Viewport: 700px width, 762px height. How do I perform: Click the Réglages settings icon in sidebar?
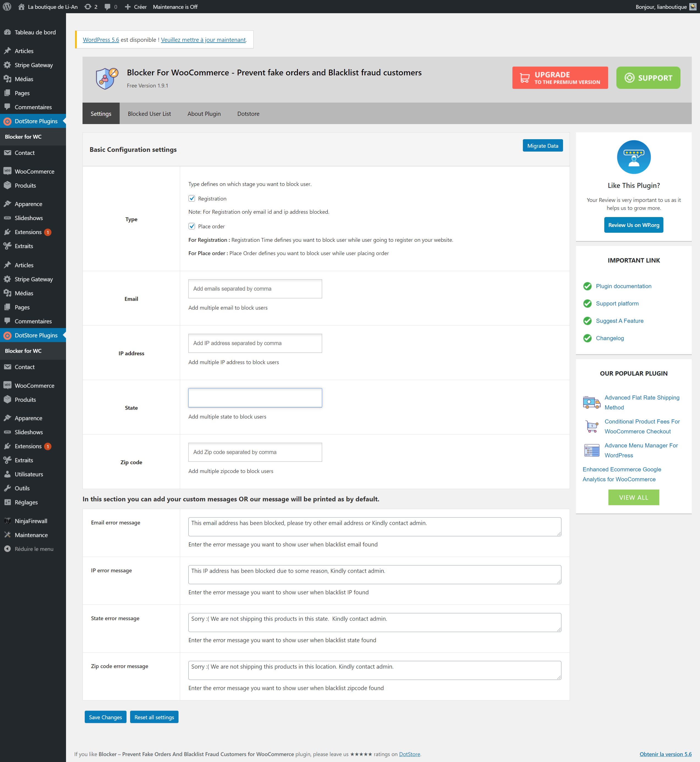[8, 502]
